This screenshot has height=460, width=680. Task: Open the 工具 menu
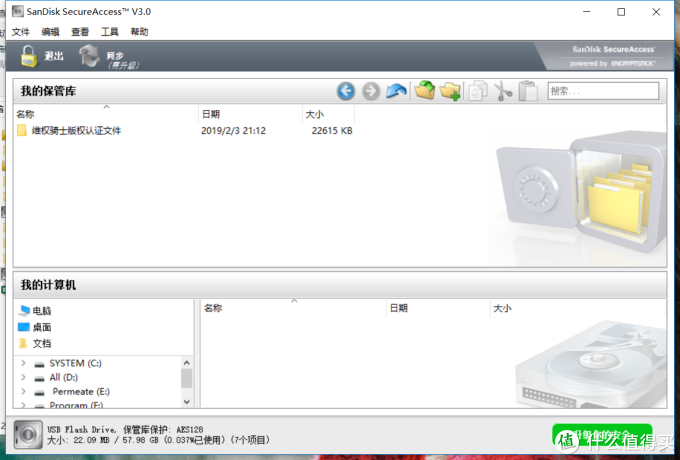coord(109,32)
